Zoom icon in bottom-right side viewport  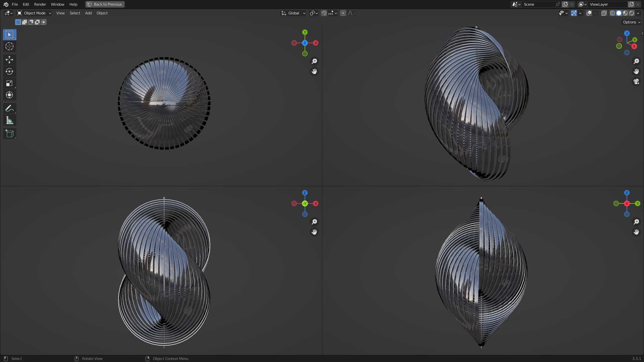(x=636, y=222)
